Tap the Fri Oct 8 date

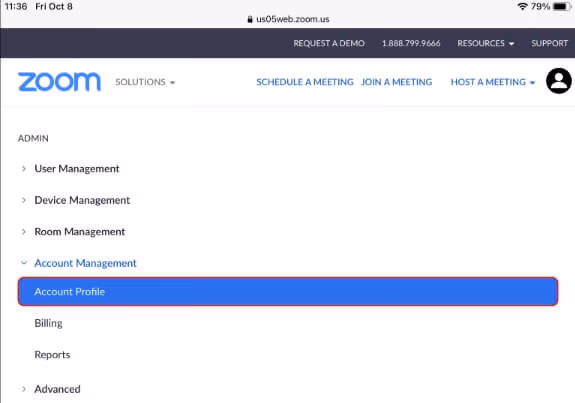tap(54, 7)
